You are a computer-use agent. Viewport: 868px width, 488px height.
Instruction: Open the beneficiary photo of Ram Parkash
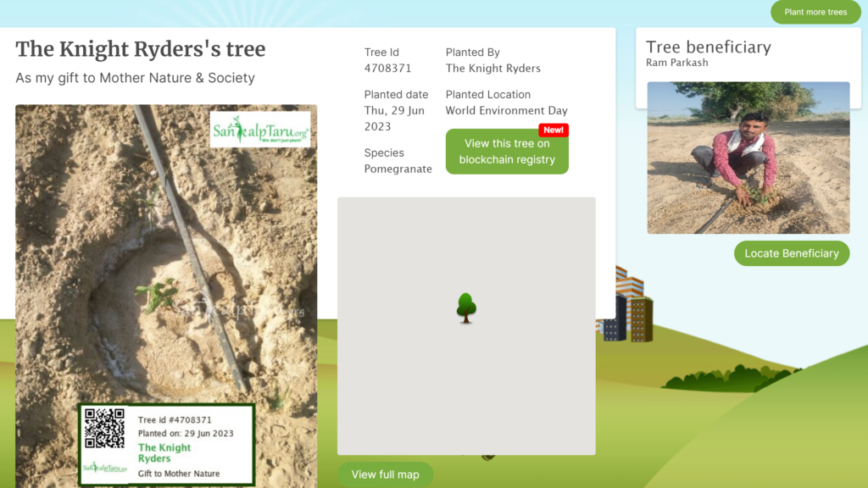coord(748,158)
